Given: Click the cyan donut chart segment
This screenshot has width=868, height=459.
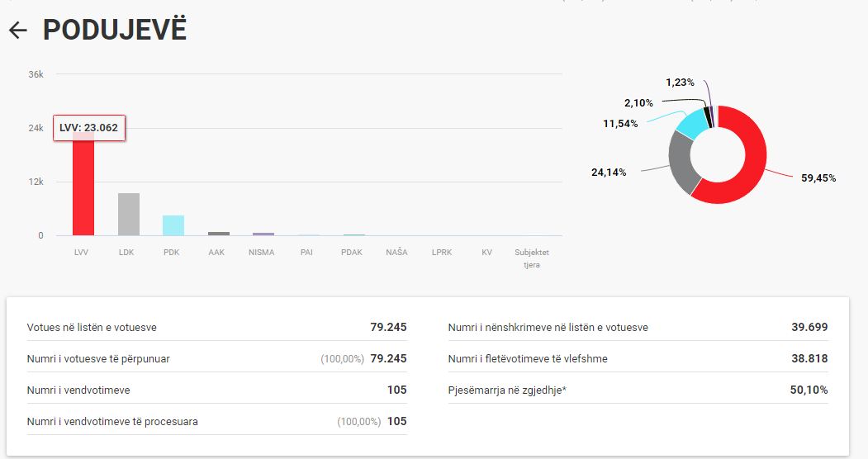Looking at the screenshot, I should pyautogui.click(x=692, y=122).
